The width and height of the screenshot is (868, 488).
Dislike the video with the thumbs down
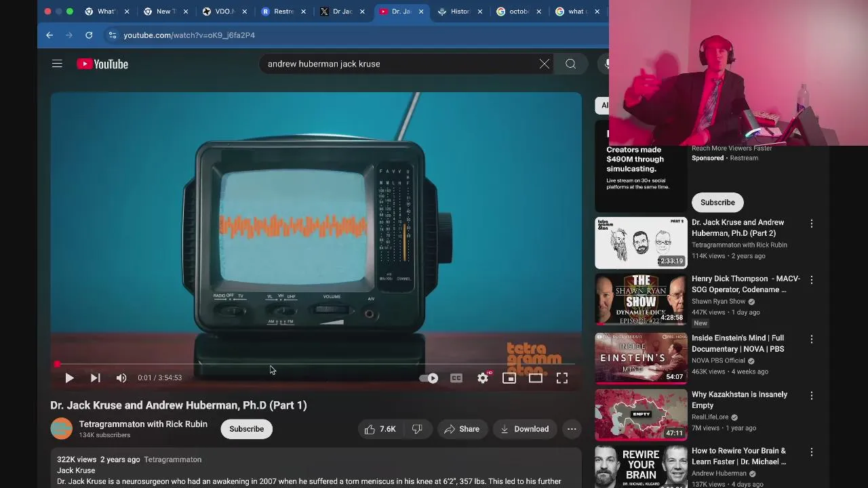point(417,429)
